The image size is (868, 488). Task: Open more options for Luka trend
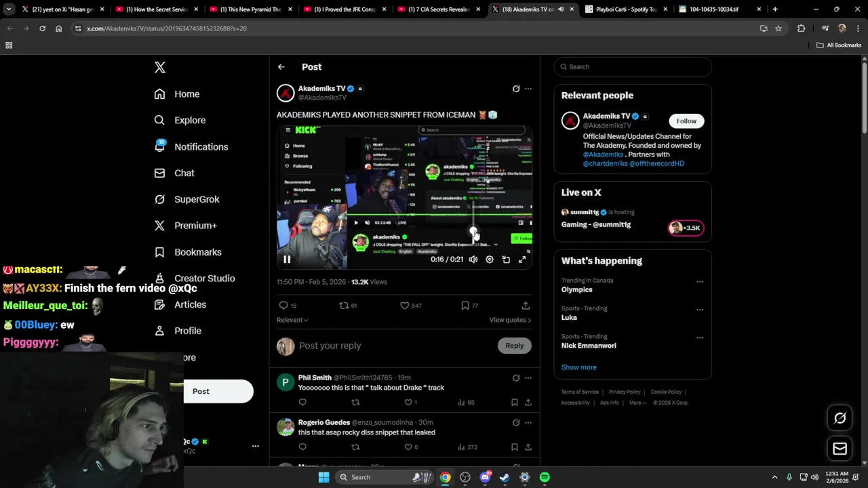pyautogui.click(x=700, y=310)
